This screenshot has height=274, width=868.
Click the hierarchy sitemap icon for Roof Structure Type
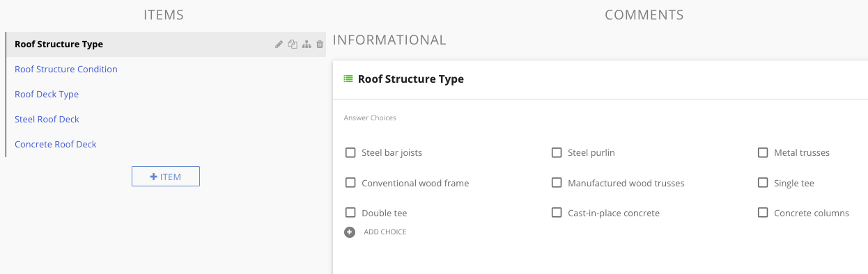click(x=307, y=45)
